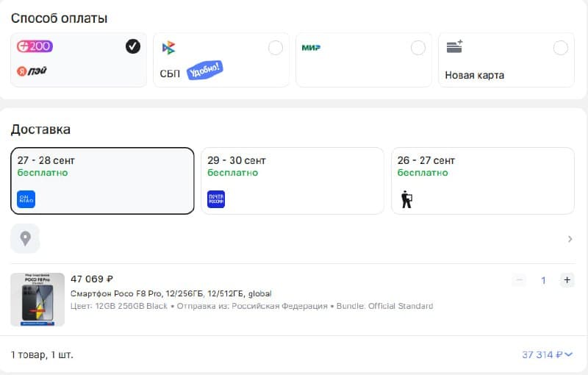The image size is (588, 375).
Task: Click the plus 200 cashback badge
Action: (35, 46)
